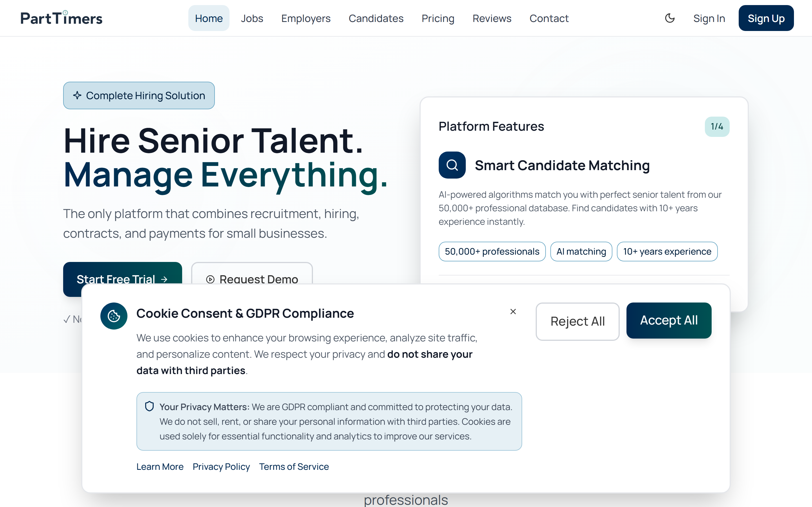Open the Jobs menu item
The height and width of the screenshot is (507, 812).
click(252, 18)
